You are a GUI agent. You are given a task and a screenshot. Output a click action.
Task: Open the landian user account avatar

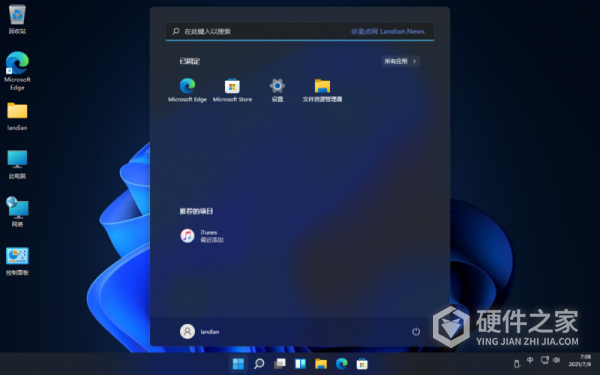pyautogui.click(x=188, y=331)
